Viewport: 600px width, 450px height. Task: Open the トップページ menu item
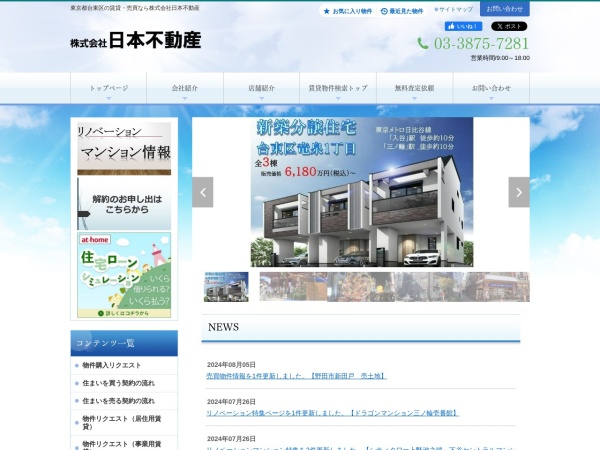pos(109,88)
